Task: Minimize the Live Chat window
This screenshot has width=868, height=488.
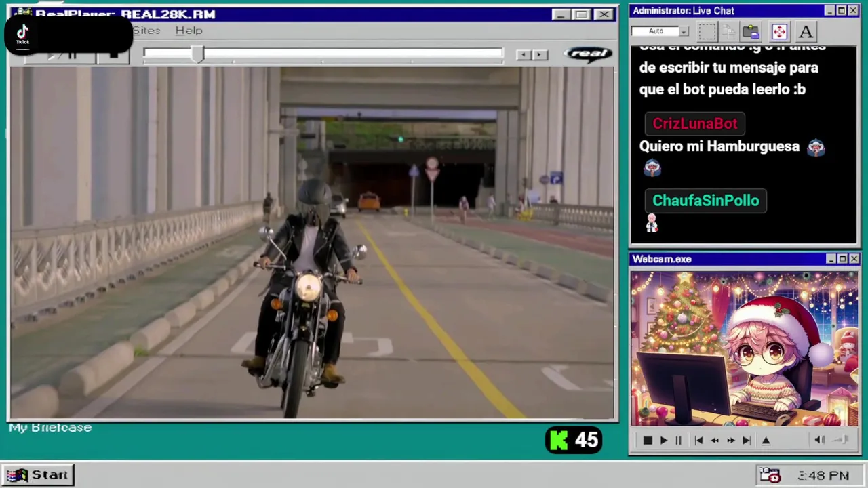Action: click(x=829, y=11)
